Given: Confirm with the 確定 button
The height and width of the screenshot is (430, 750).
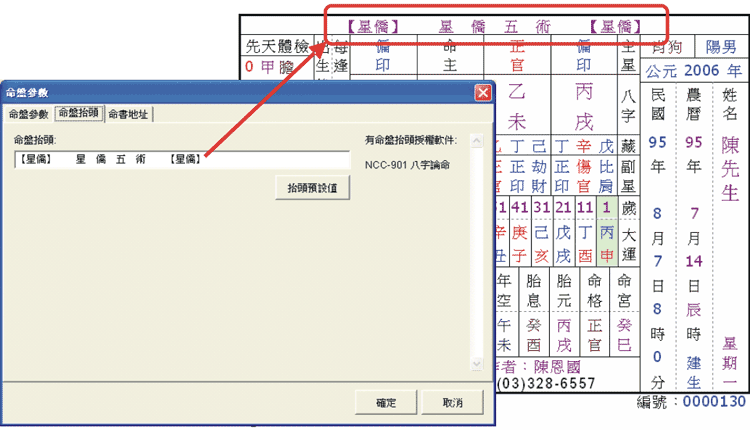Looking at the screenshot, I should (x=385, y=403).
